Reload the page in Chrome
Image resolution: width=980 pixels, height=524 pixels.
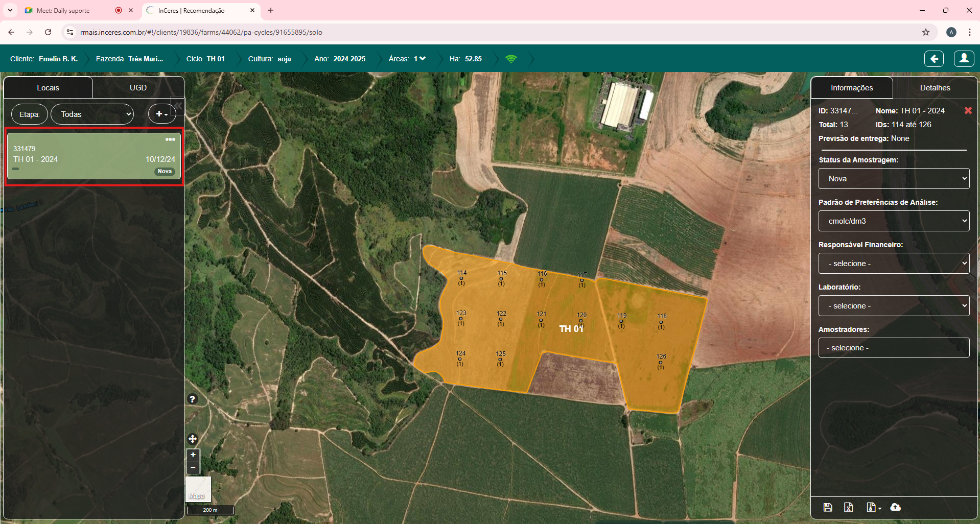pyautogui.click(x=48, y=32)
